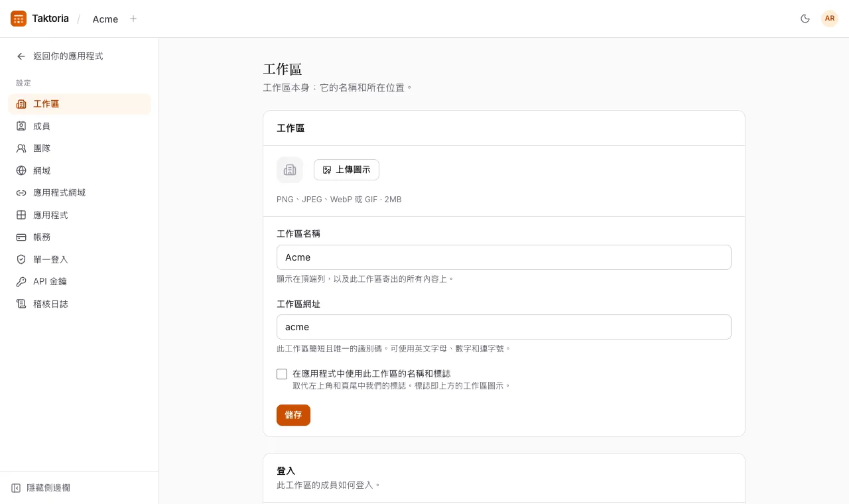Focus the 工作區網址 input field

tap(504, 327)
